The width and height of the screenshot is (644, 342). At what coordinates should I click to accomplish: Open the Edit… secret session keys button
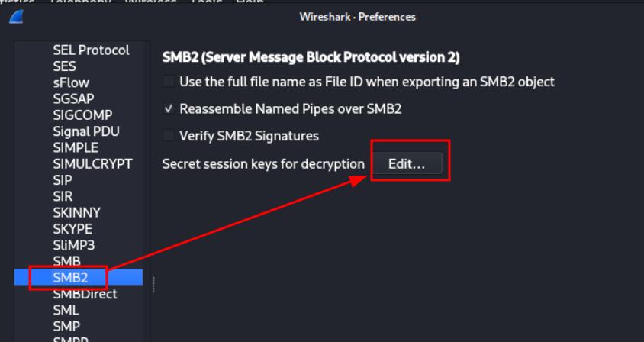click(x=407, y=163)
